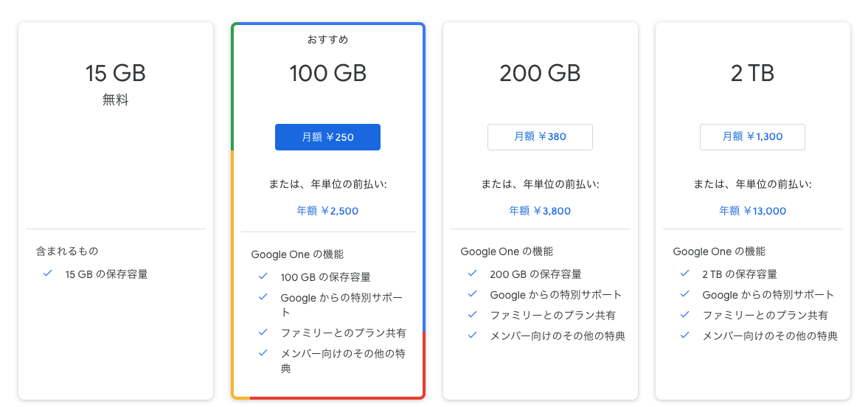Click checkmark next to 100 GB の保存容量
This screenshot has height=407, width=868.
click(263, 276)
